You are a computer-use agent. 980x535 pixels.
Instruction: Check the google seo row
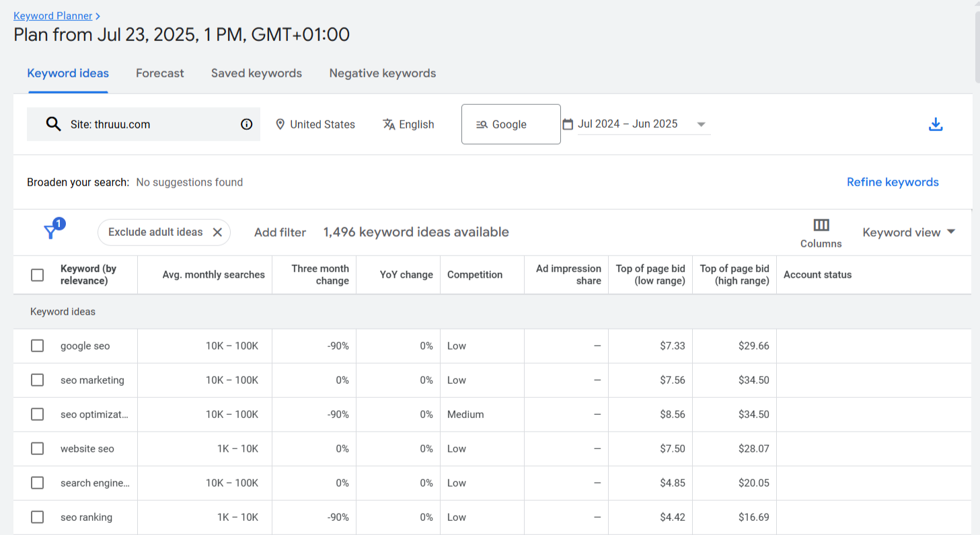click(x=38, y=345)
